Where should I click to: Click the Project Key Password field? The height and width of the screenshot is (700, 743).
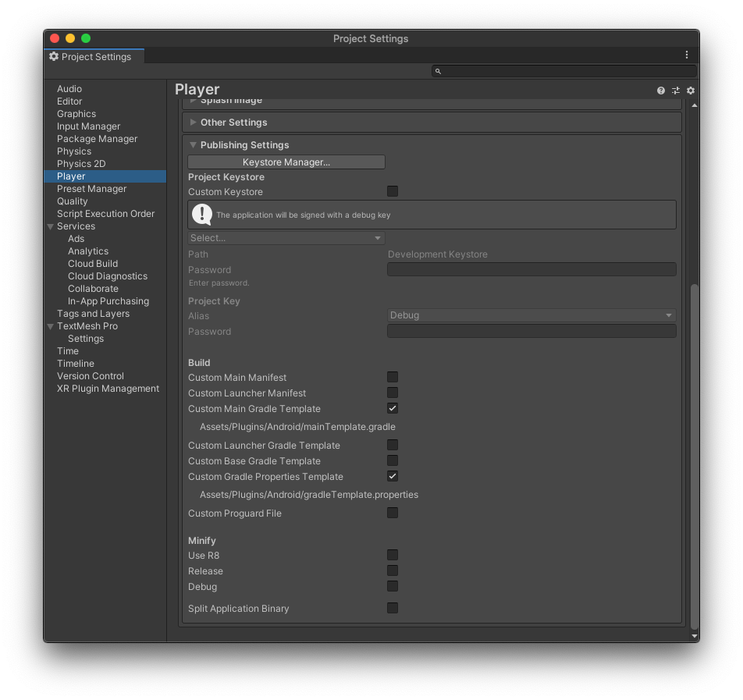pyautogui.click(x=531, y=331)
